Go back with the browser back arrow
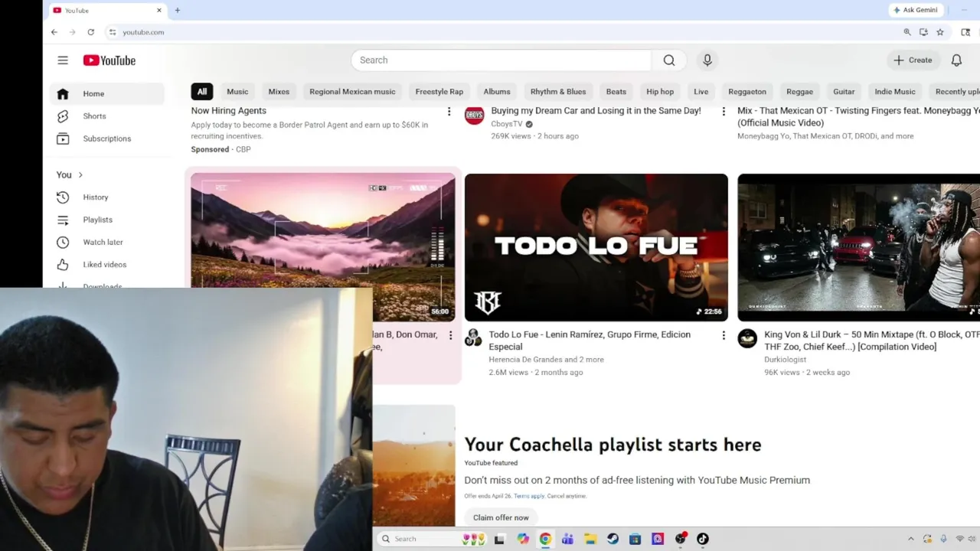The image size is (980, 551). 54,32
